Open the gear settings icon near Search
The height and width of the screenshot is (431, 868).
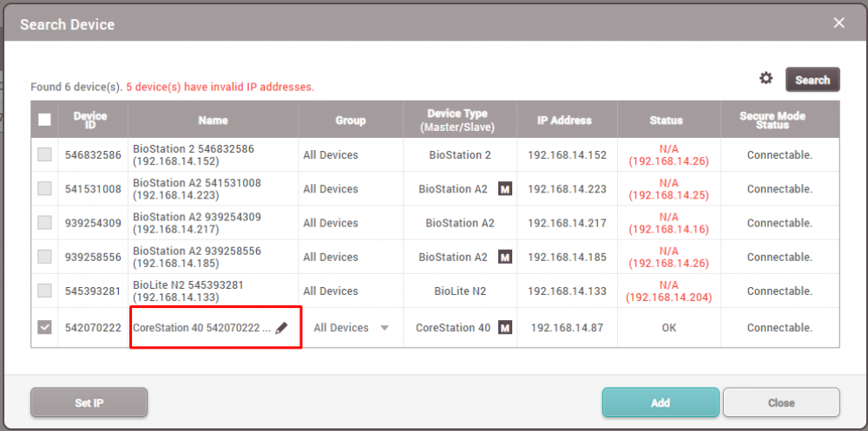tap(766, 79)
